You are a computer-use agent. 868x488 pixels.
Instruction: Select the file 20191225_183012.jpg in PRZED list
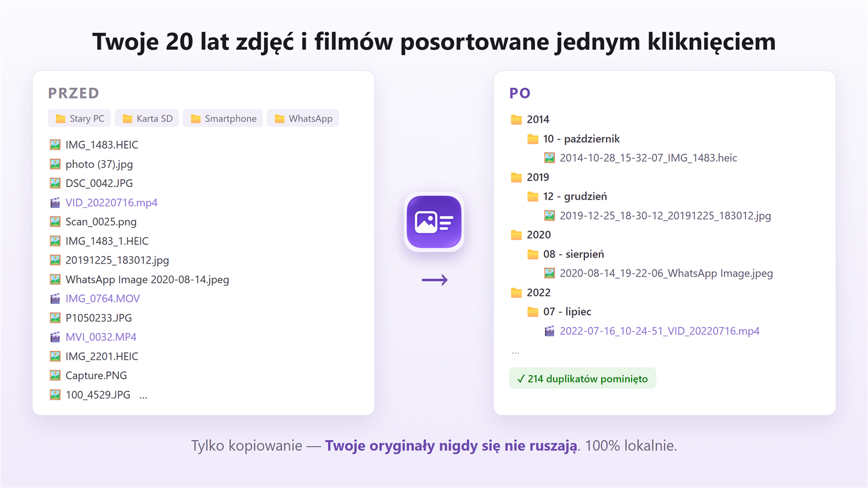point(117,260)
